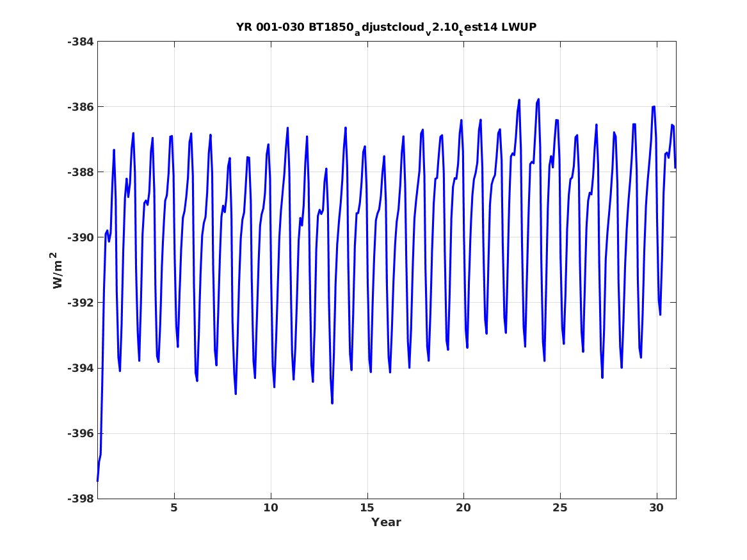Click the y-axis tick label -392
This screenshot has height=560, width=747.
(x=81, y=303)
